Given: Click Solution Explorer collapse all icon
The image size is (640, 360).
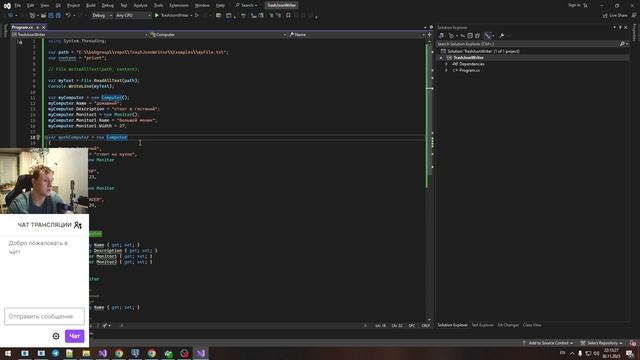Looking at the screenshot, I should [x=470, y=36].
